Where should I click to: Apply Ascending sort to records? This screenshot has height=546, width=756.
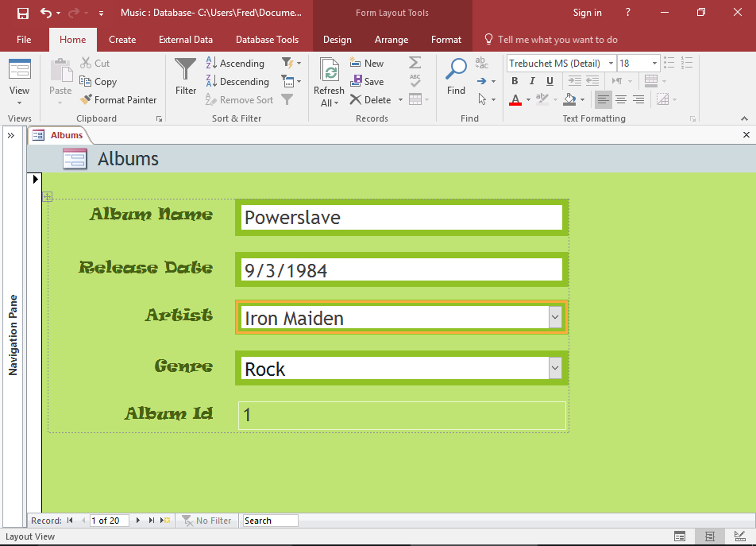(235, 63)
